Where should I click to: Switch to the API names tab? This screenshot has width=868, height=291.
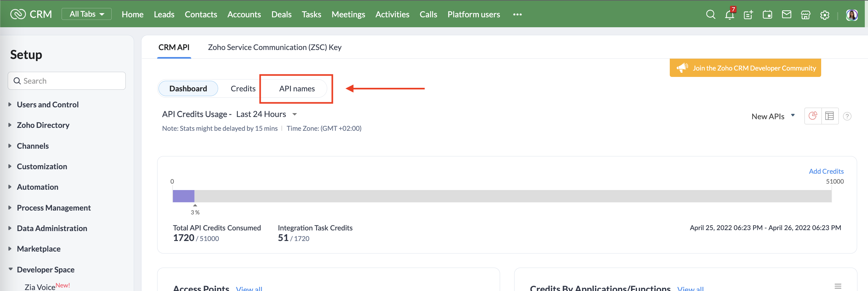pyautogui.click(x=297, y=88)
